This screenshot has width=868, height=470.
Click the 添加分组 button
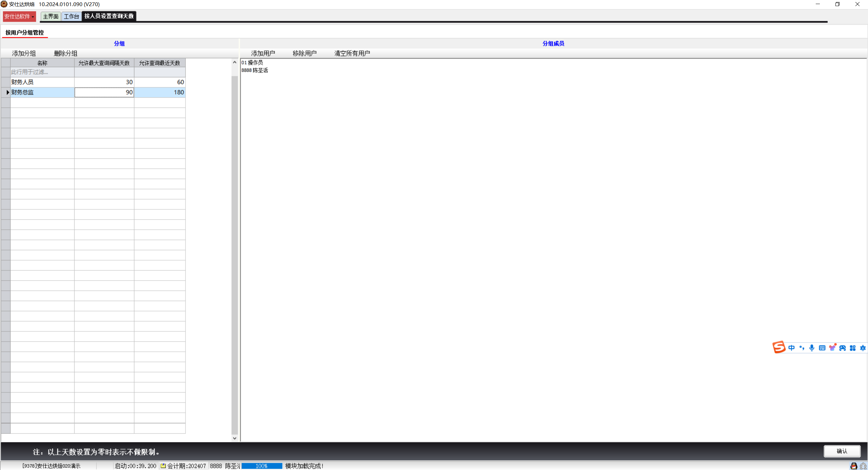point(24,53)
